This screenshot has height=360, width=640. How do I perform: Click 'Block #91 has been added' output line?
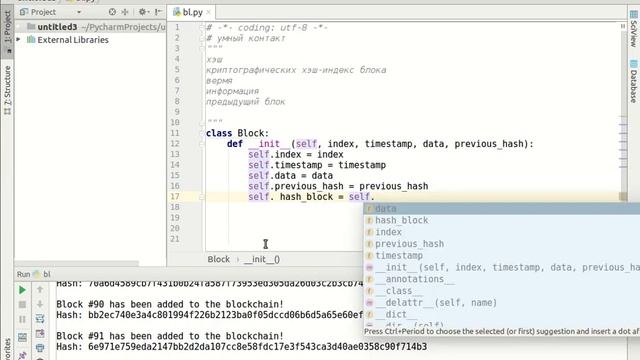pos(170,336)
